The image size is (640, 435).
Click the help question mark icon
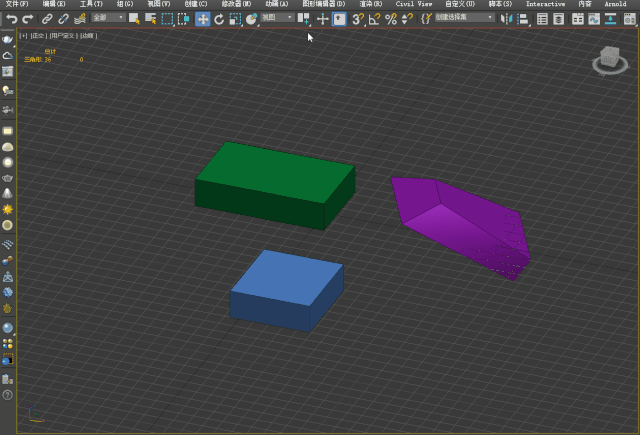coord(7,395)
